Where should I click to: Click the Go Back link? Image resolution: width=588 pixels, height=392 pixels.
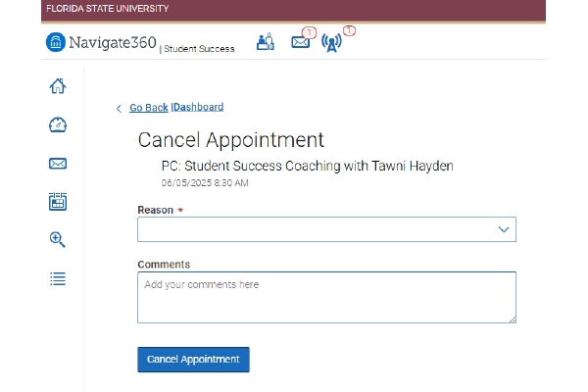148,108
